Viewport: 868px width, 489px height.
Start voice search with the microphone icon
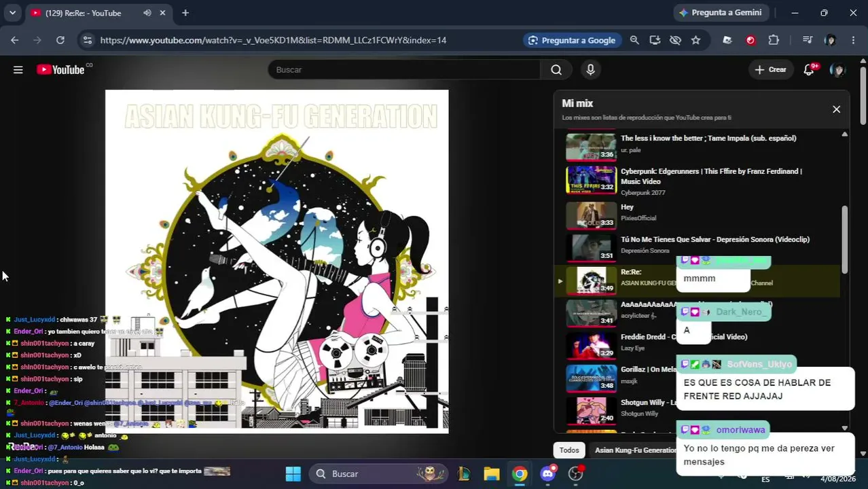(x=590, y=69)
